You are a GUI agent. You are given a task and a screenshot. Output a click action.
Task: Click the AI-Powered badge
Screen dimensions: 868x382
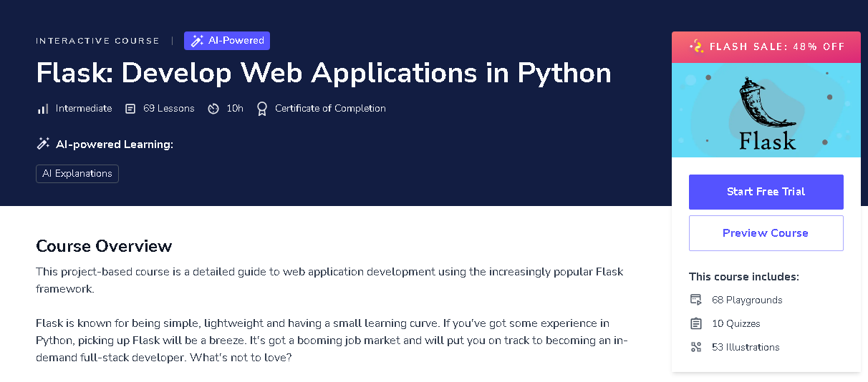227,41
